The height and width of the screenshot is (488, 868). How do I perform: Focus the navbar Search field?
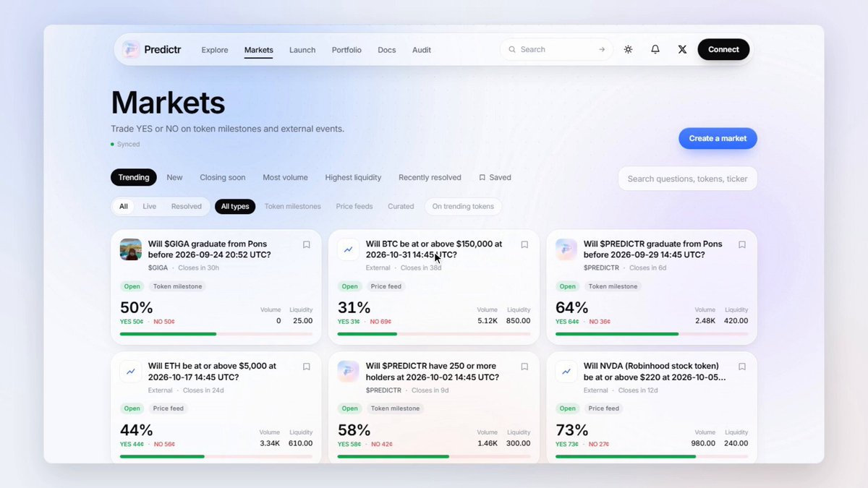(556, 50)
